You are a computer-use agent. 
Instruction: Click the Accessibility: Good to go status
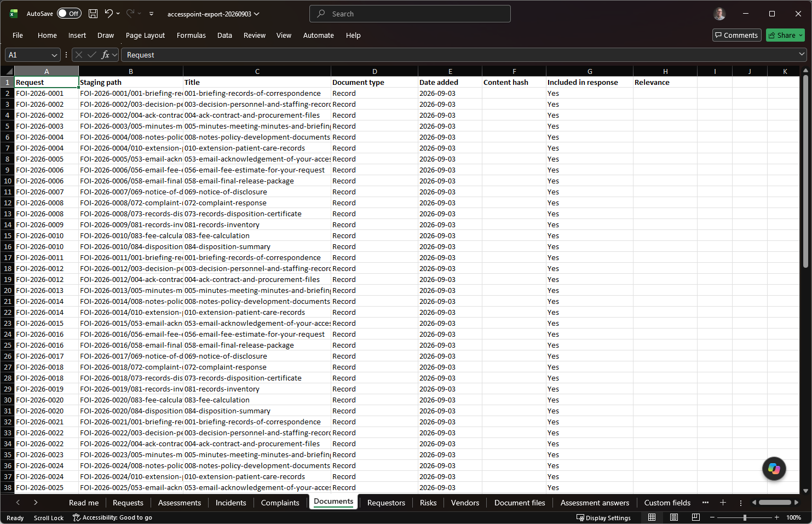click(112, 517)
